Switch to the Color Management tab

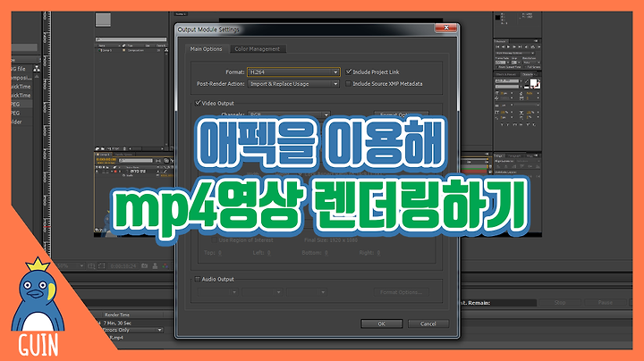(x=257, y=49)
